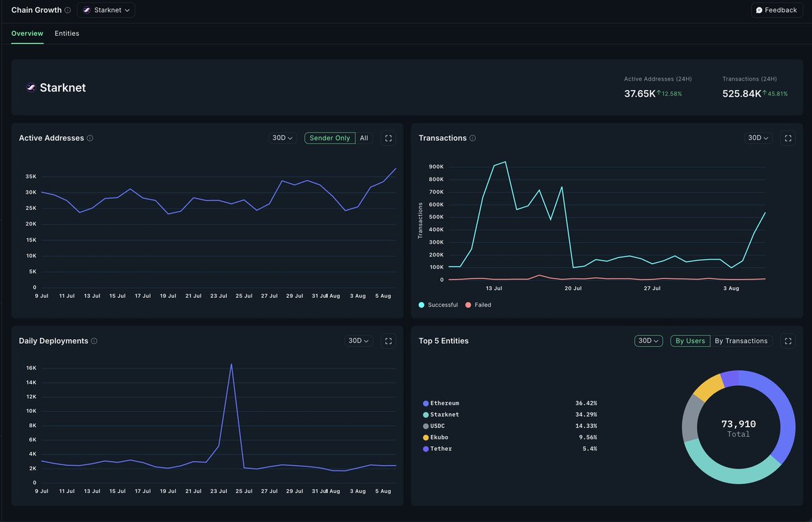Switch to the Overview tab
This screenshot has height=522, width=812.
pos(27,33)
